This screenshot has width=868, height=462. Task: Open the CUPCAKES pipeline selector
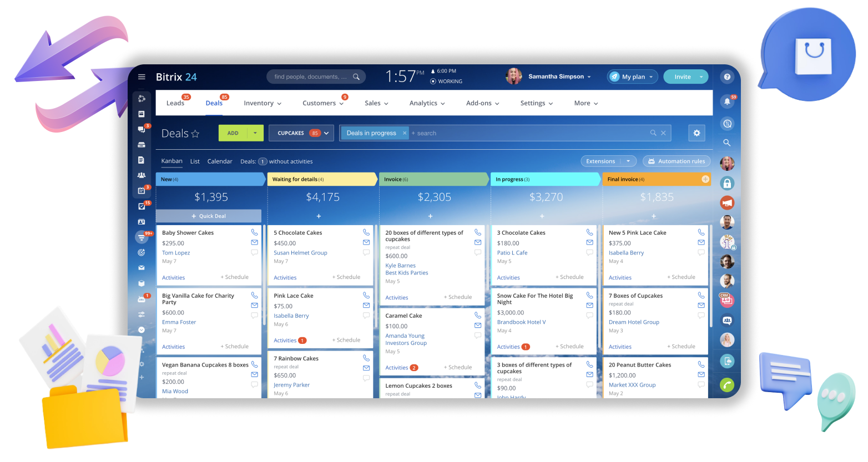pyautogui.click(x=301, y=133)
